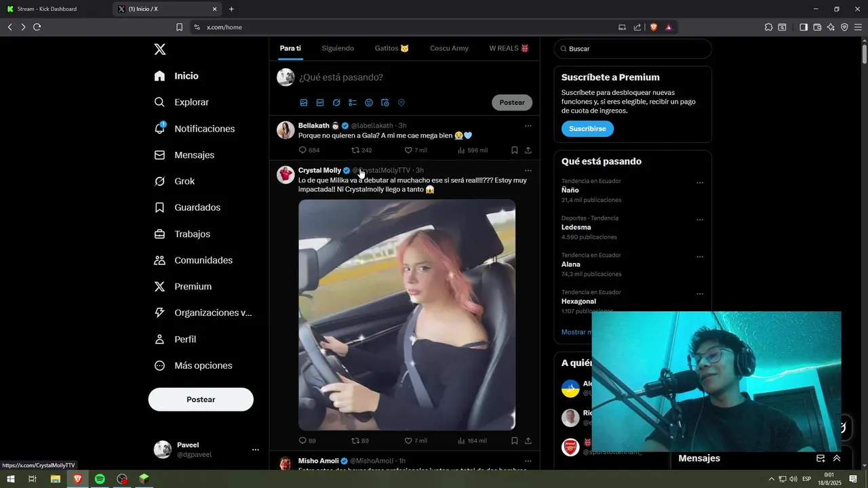Open the Extensions puzzle icon in toolbar
The image size is (868, 488).
(768, 27)
